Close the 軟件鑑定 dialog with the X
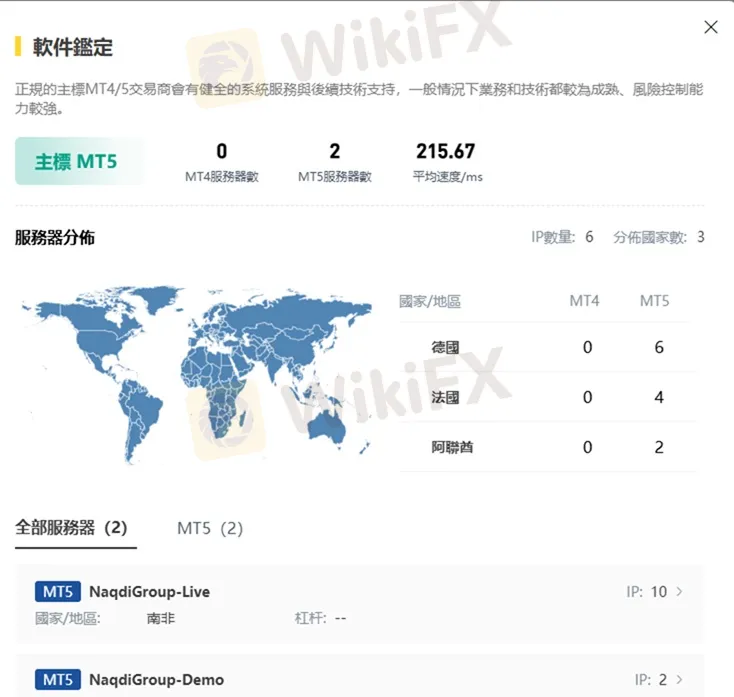 pos(711,27)
